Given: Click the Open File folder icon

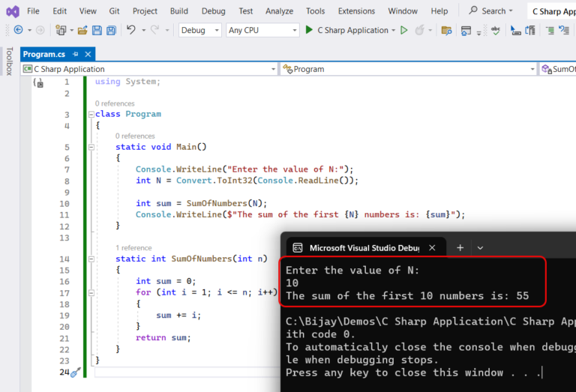Looking at the screenshot, I should tap(82, 30).
